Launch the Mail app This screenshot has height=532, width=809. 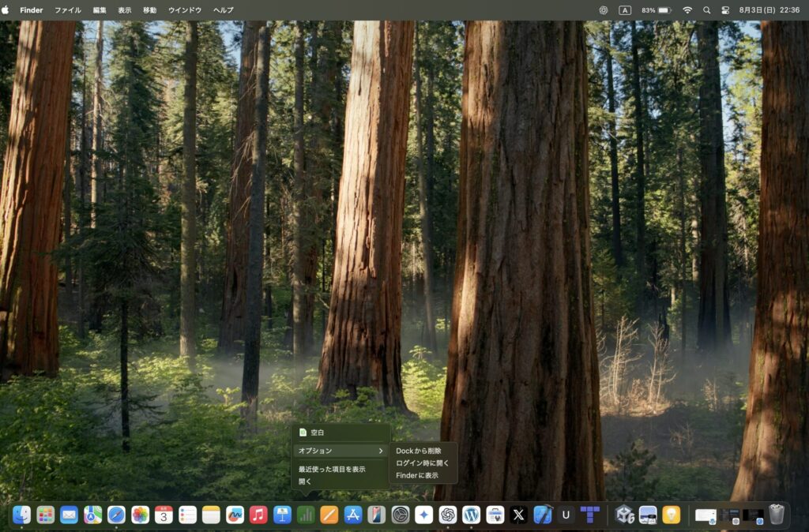(x=70, y=515)
